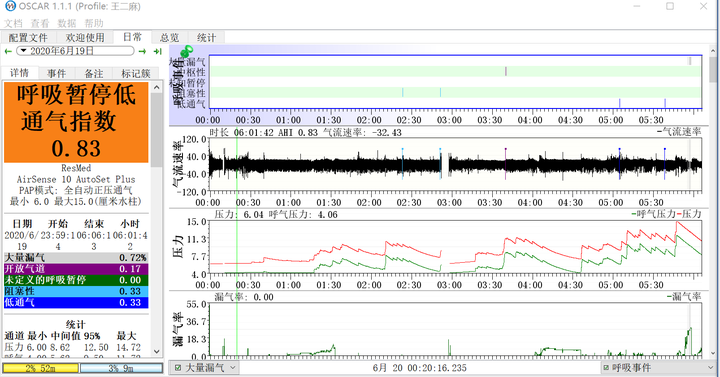720x377 pixels.
Task: Jump to most recent day arrow
Action: point(158,51)
